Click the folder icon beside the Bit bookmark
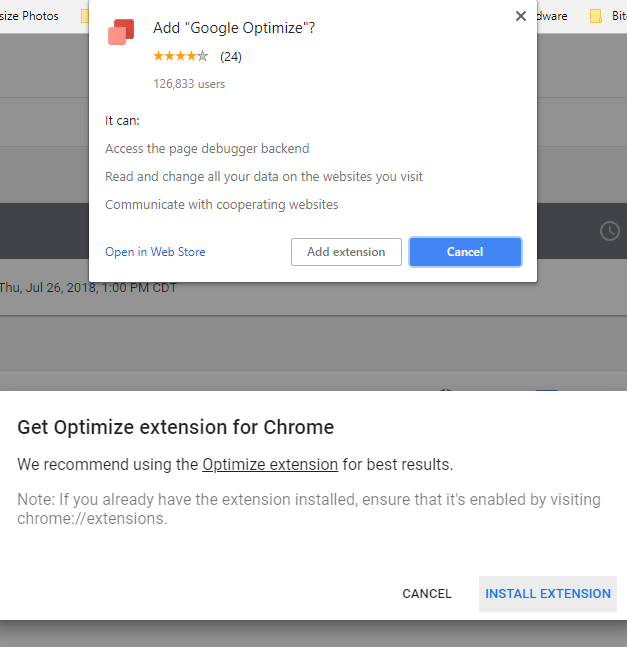 point(596,16)
